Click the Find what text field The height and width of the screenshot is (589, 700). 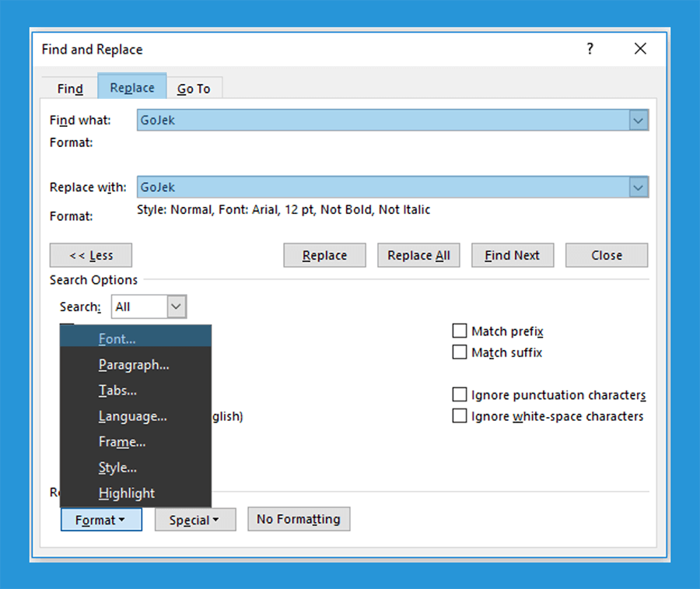pyautogui.click(x=383, y=120)
